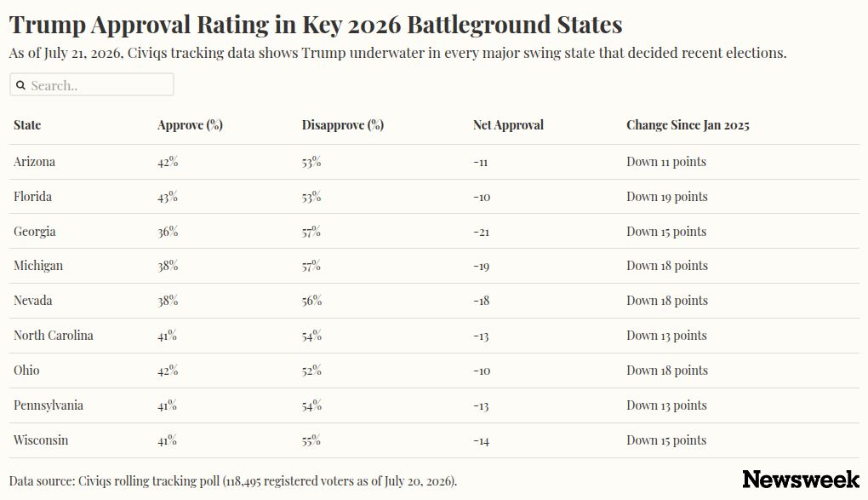Focus the Search input field
Image resolution: width=868 pixels, height=500 pixels.
pyautogui.click(x=92, y=85)
